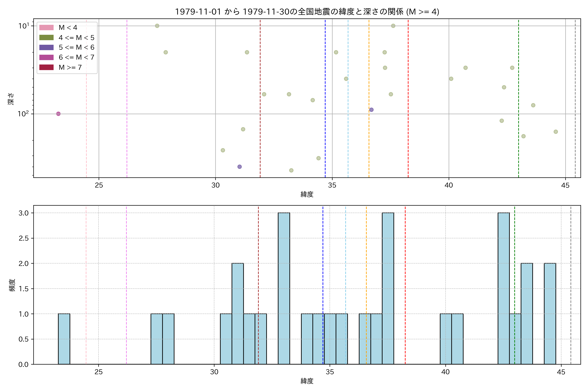Click the topmost green scatter point near latitude 27.5

coord(157,26)
